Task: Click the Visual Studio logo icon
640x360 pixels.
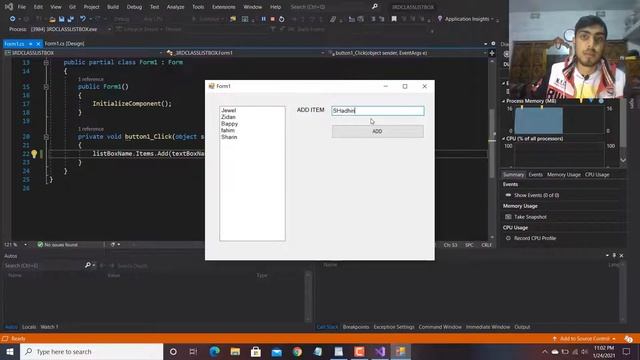Action: [9, 7]
